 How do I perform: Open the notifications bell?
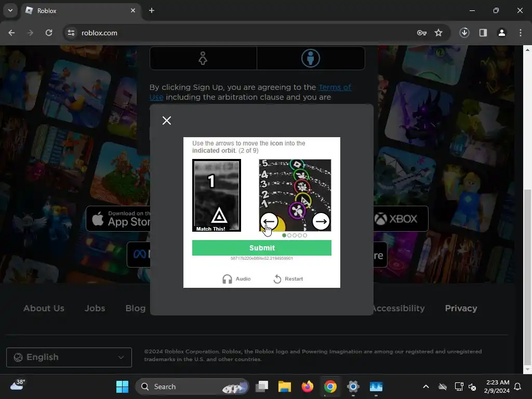[x=517, y=387]
